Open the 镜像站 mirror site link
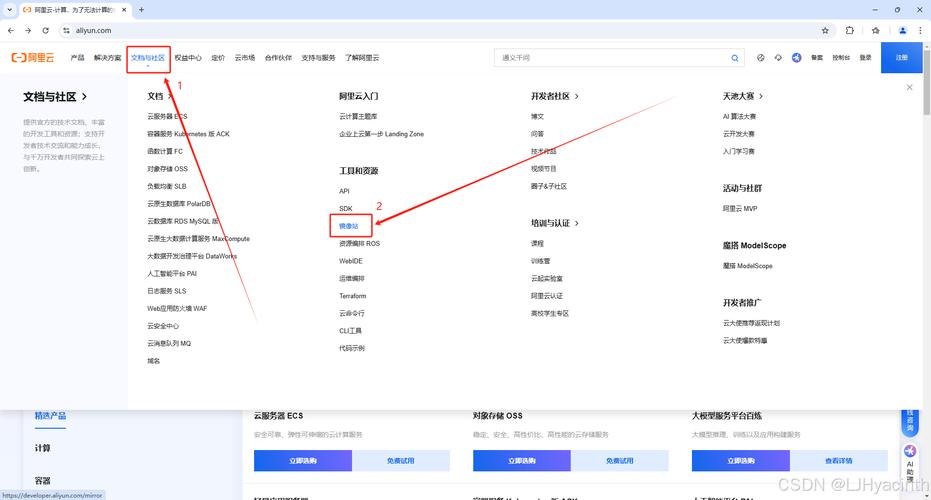 [349, 226]
